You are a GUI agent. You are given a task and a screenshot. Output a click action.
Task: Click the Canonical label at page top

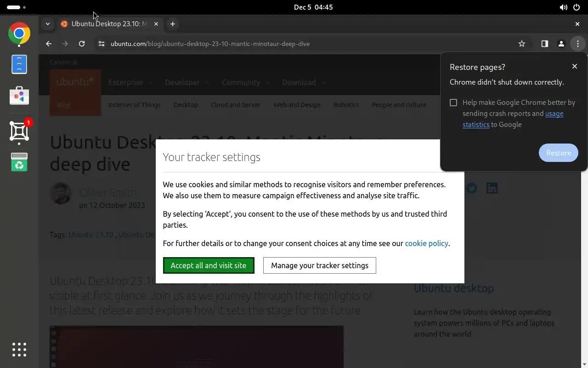click(x=63, y=62)
